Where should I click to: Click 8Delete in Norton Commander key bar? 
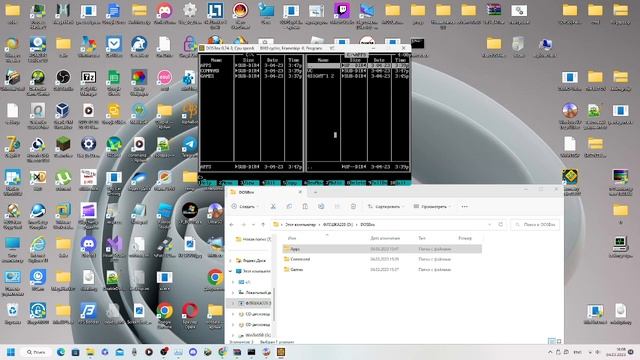pyautogui.click(x=356, y=182)
